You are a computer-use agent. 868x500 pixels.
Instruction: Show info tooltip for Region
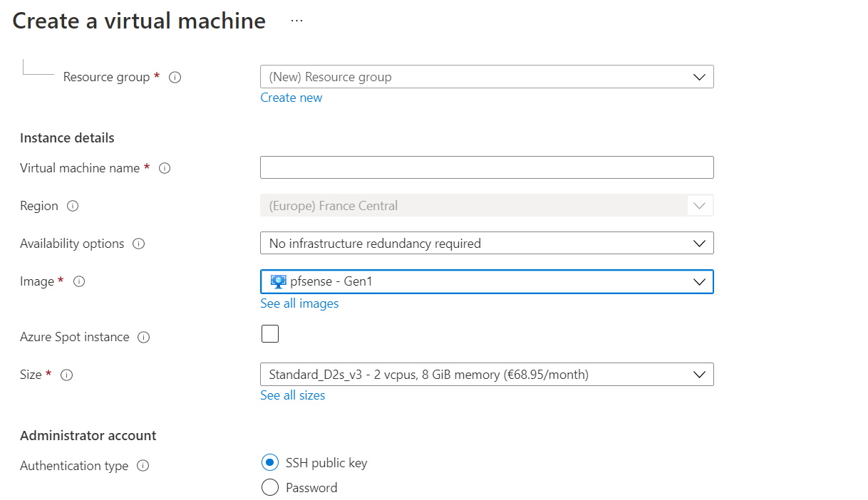tap(73, 206)
